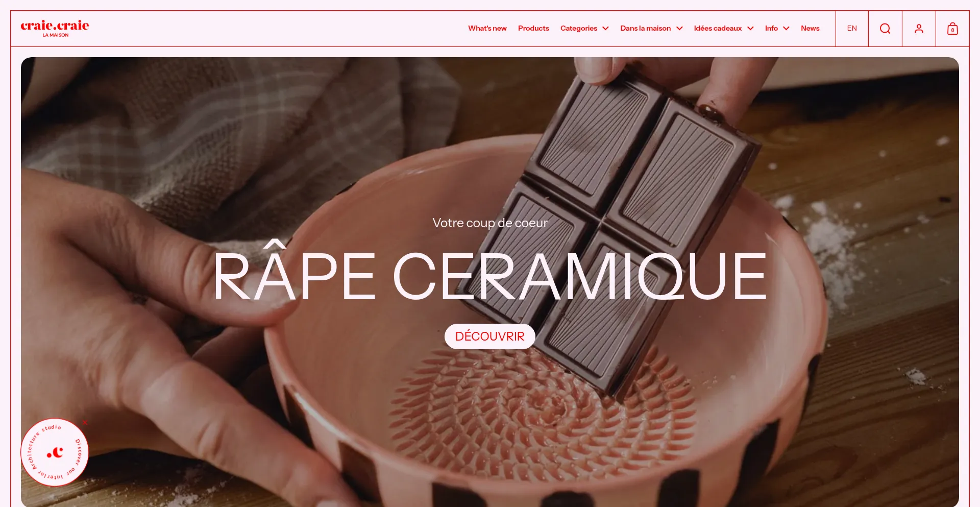The height and width of the screenshot is (507, 980).
Task: Open the search magnifier icon
Action: tap(885, 29)
